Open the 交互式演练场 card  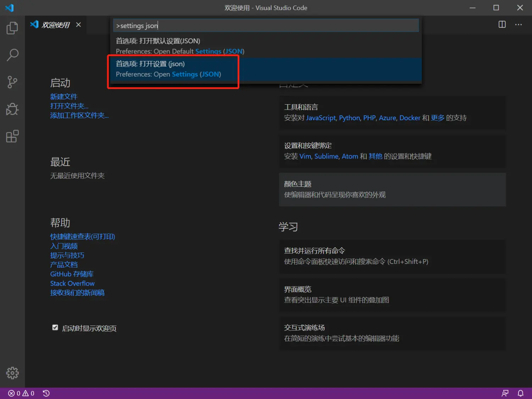pyautogui.click(x=392, y=333)
